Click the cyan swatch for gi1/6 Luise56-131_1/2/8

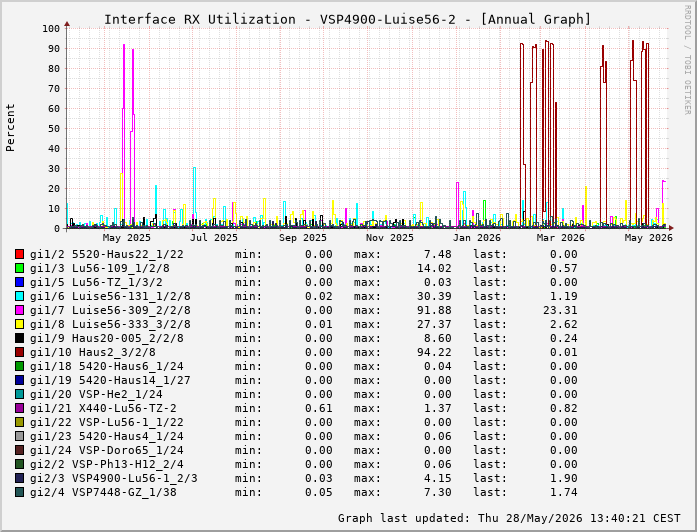[19, 296]
